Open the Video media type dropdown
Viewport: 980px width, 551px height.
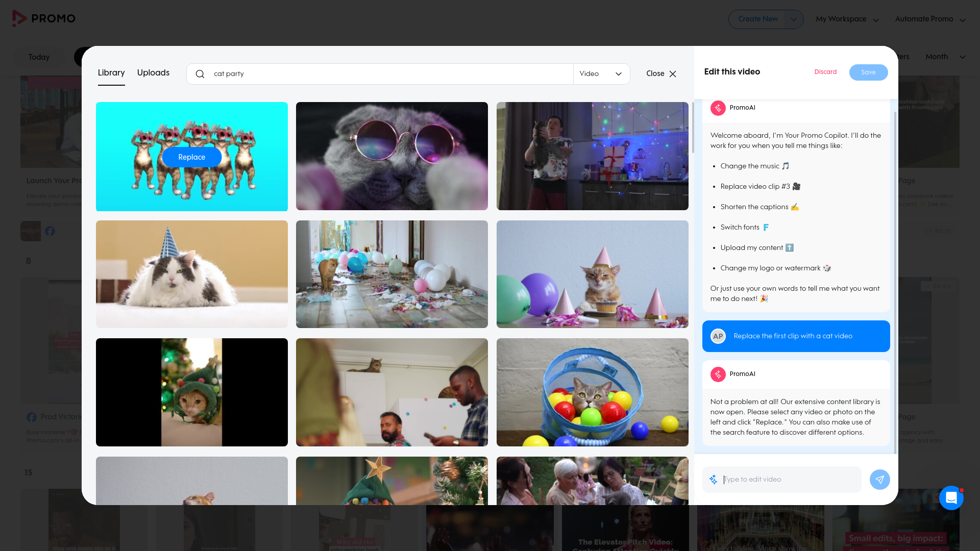(601, 74)
